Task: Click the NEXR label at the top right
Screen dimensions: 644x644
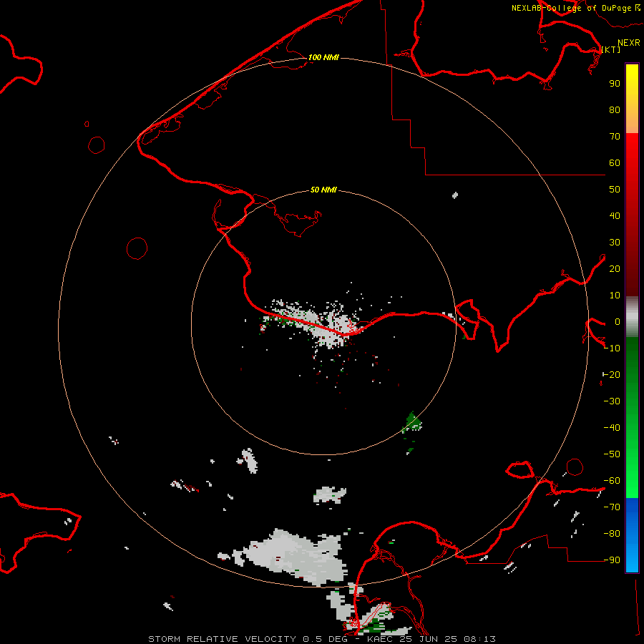Action: [629, 43]
